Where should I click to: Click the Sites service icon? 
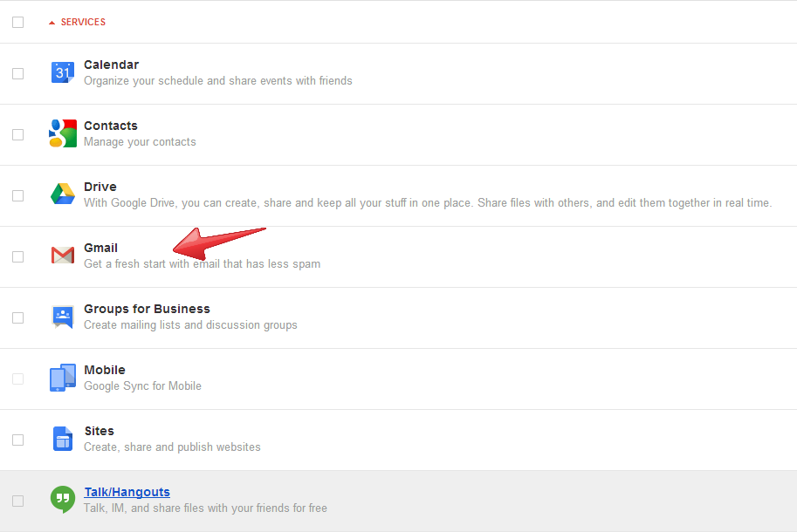(63, 439)
